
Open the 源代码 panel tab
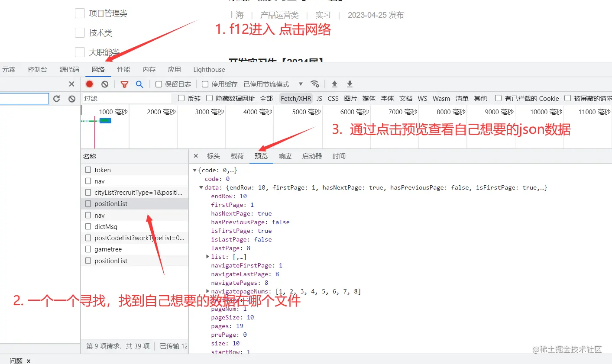click(69, 69)
